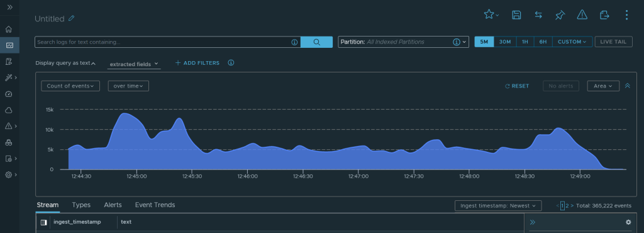The height and width of the screenshot is (233, 644).
Task: Select the 30M time range
Action: 505,42
